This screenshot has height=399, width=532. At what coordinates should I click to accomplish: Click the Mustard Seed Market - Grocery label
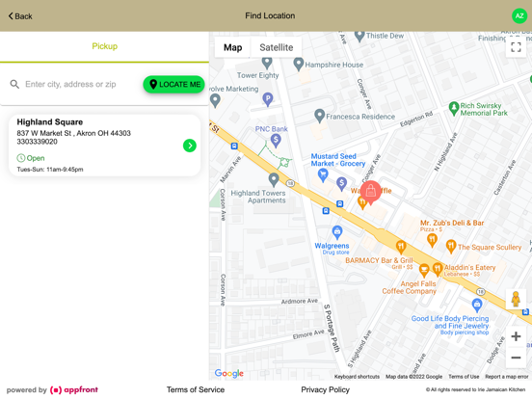click(x=338, y=160)
